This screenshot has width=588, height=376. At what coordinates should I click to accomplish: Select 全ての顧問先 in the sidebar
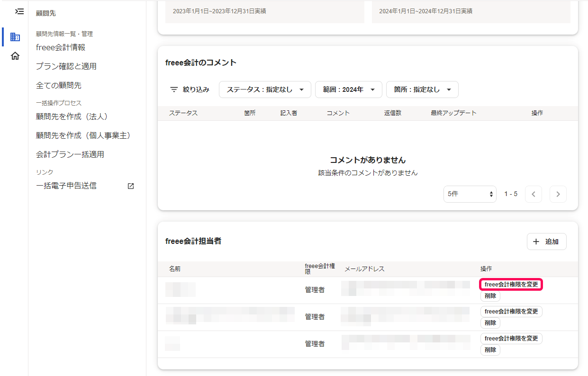click(59, 85)
